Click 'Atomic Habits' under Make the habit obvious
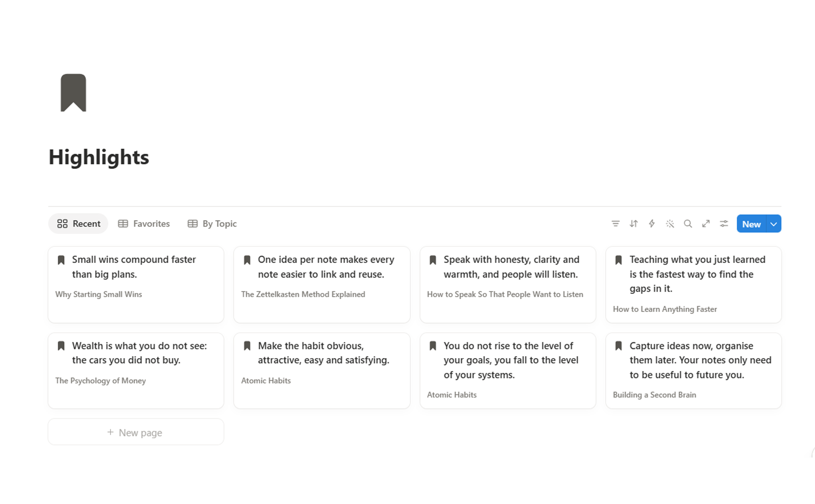 (266, 380)
